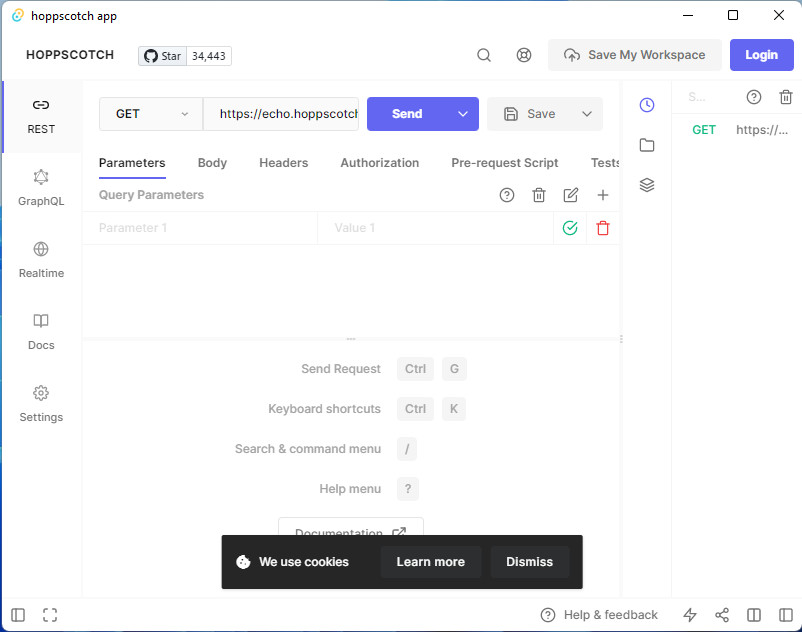The height and width of the screenshot is (632, 802).
Task: Open the Docs section
Action: click(x=41, y=332)
